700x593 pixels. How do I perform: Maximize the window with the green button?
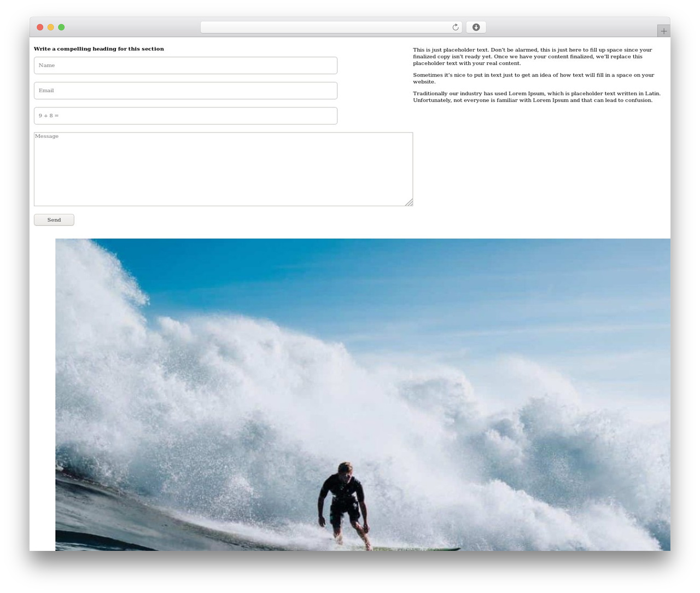pos(61,27)
